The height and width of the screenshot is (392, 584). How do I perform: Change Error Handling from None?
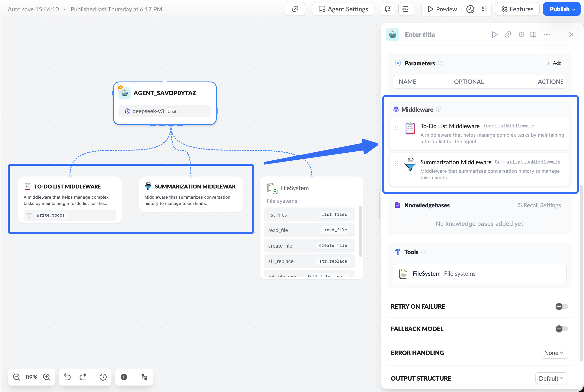pyautogui.click(x=554, y=353)
